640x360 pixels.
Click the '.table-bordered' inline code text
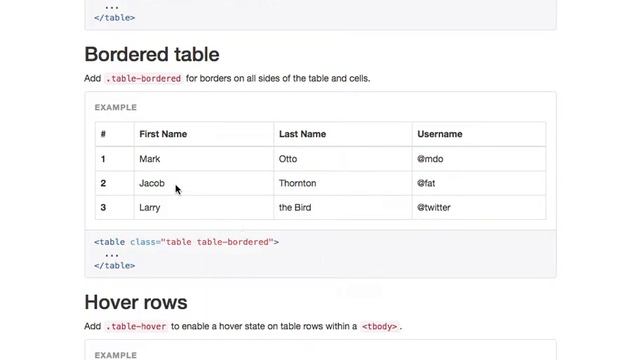pyautogui.click(x=143, y=78)
